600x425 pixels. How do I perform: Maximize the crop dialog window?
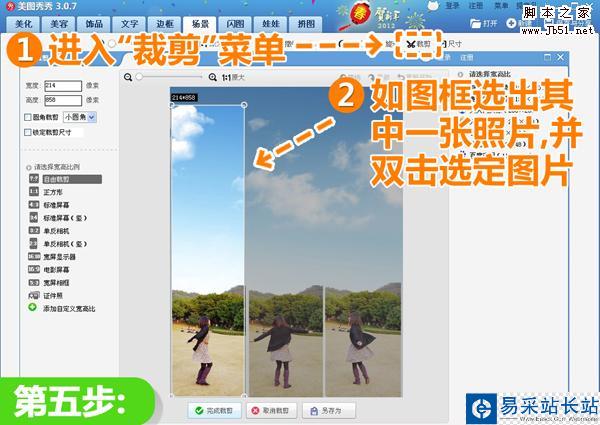pyautogui.click(x=548, y=57)
